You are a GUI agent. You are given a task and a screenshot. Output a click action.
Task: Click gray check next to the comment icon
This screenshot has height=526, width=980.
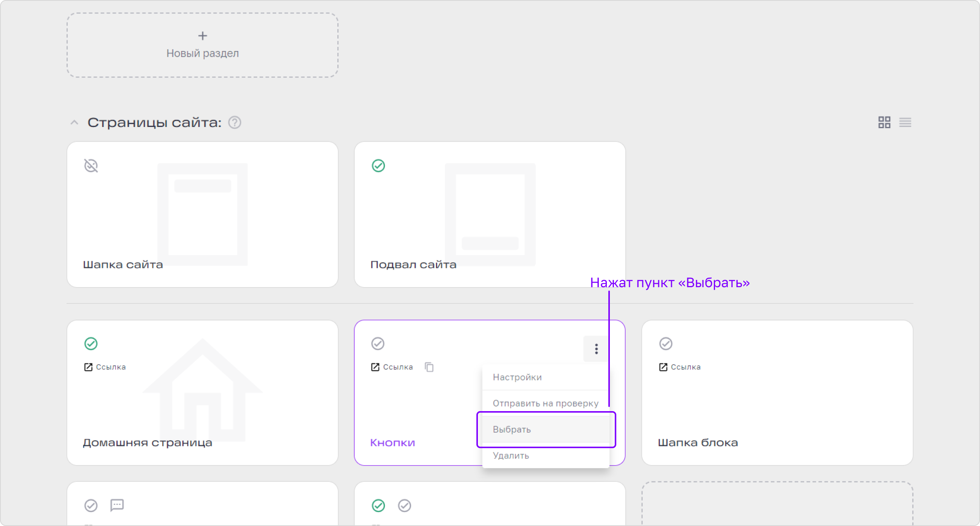91,506
